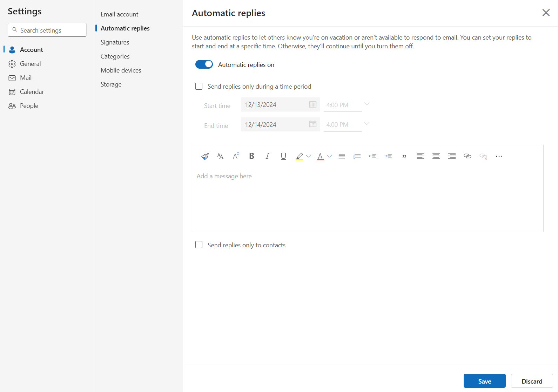The image size is (558, 392).
Task: Check Send replies only to contacts
Action: click(199, 245)
